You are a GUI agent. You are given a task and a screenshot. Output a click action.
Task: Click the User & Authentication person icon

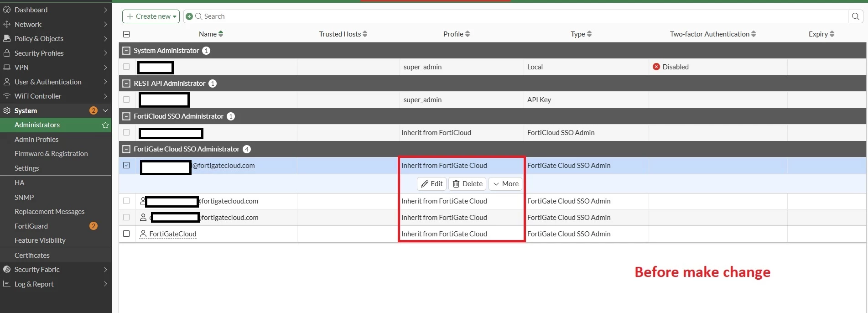coord(7,82)
